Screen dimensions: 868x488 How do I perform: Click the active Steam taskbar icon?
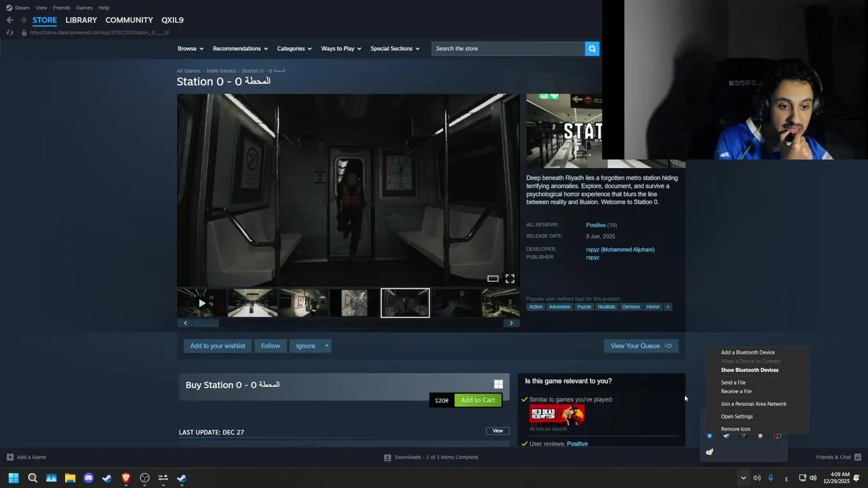pos(182,478)
